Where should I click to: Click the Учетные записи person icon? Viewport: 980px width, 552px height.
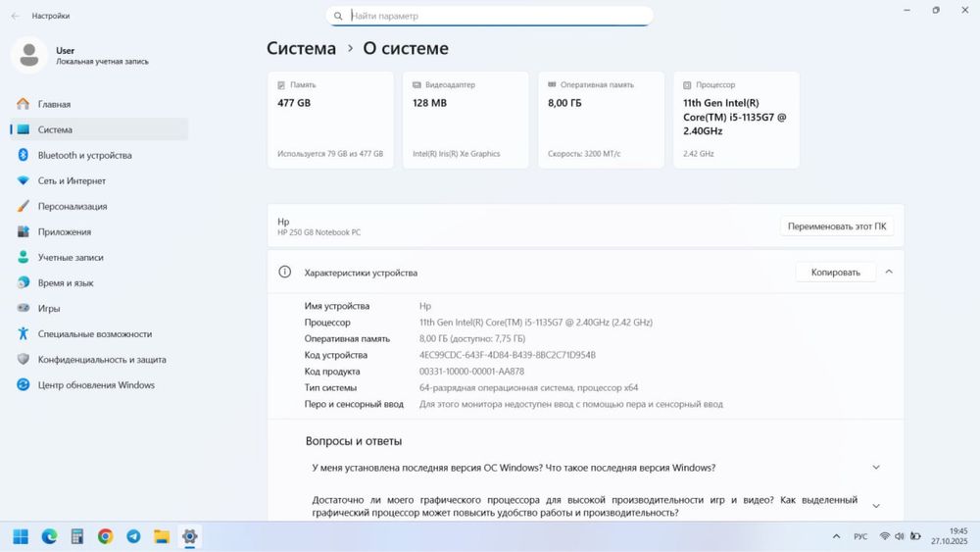click(24, 257)
